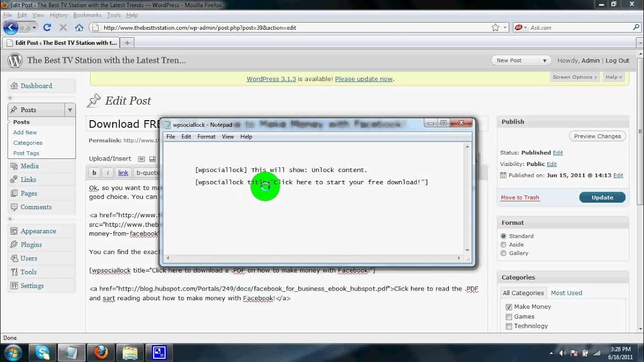Click the italic i editor button
644x362 pixels.
(x=108, y=173)
